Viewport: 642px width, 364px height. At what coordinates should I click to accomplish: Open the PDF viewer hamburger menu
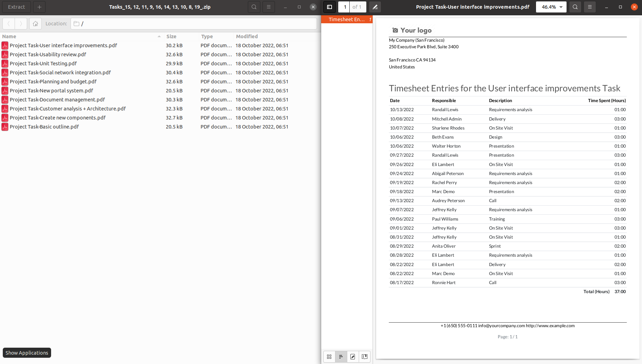click(590, 7)
